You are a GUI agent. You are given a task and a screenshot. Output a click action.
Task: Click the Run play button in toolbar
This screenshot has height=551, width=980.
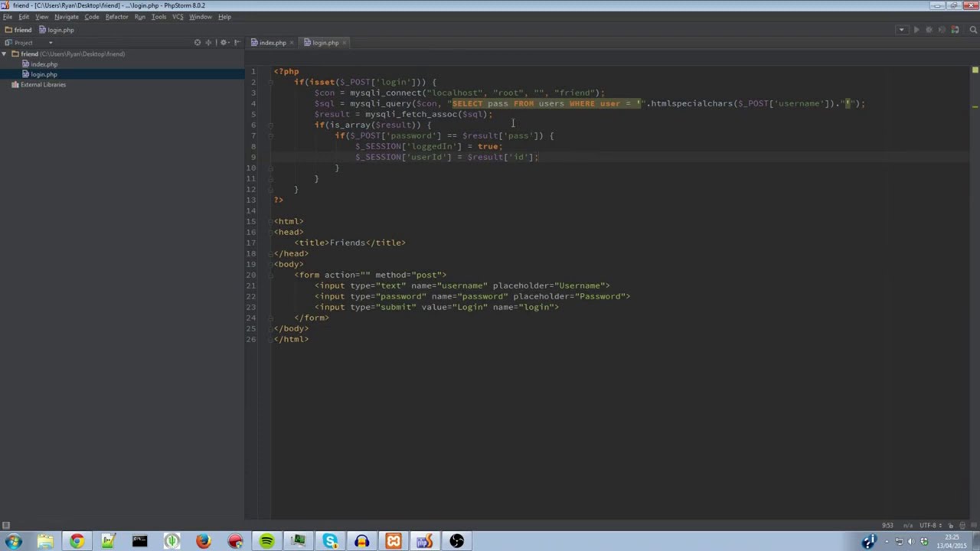click(x=916, y=30)
